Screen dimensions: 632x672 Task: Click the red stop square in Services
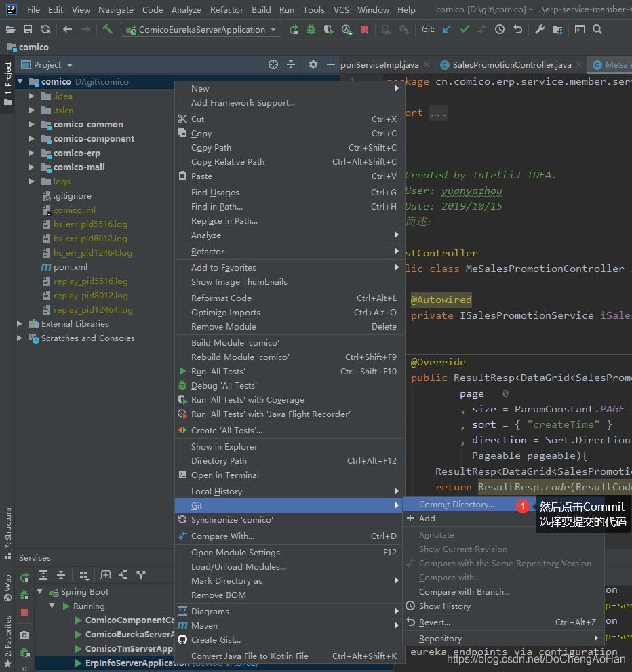24,612
